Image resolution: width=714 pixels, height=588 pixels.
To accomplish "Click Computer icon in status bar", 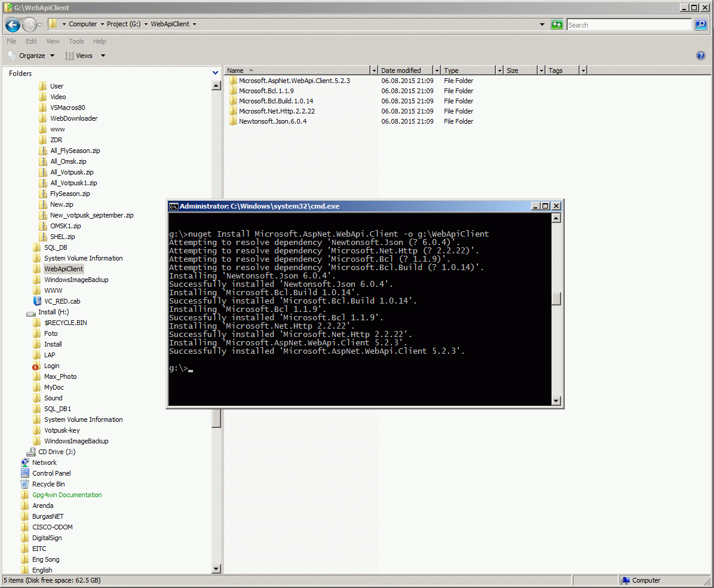I will point(626,580).
